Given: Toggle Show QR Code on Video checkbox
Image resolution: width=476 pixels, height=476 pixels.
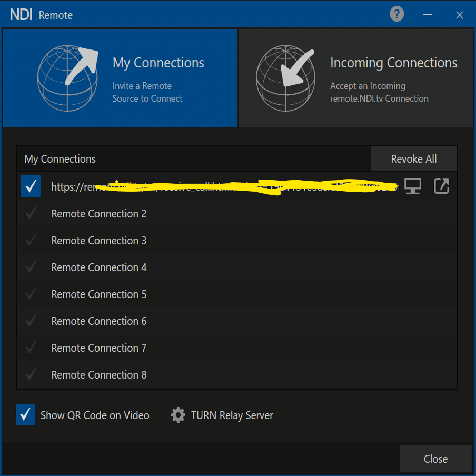Looking at the screenshot, I should tap(25, 415).
